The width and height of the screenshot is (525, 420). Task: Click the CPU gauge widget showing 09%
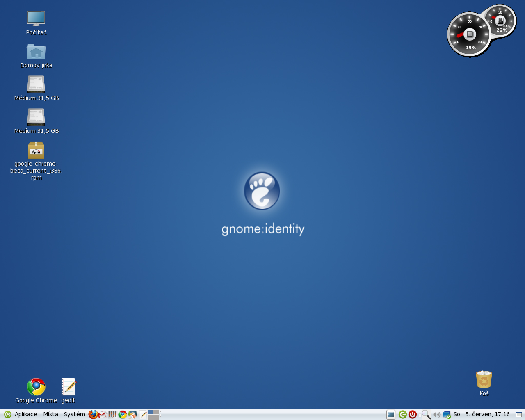tap(469, 35)
